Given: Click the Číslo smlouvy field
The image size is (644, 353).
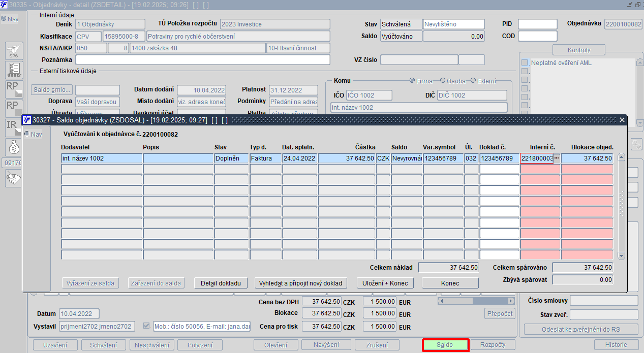Looking at the screenshot, I should click(604, 301).
